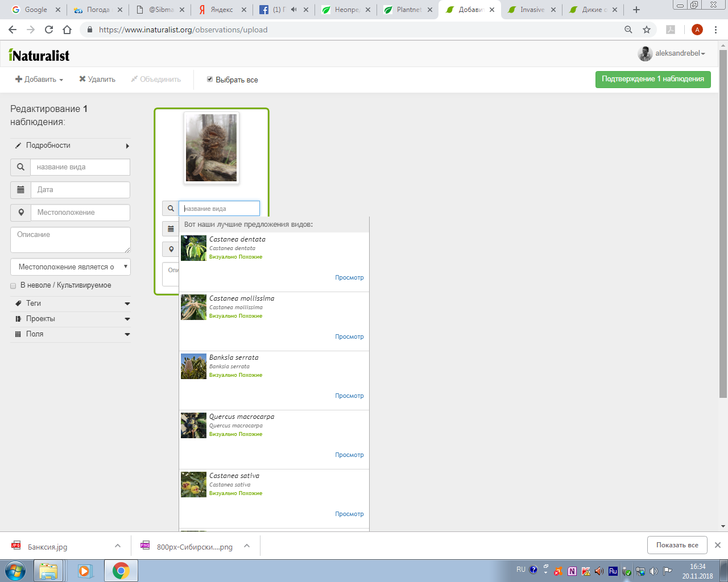Viewport: 728px width, 582px height.
Task: Switch to the Яндекс browser tab
Action: (221, 10)
